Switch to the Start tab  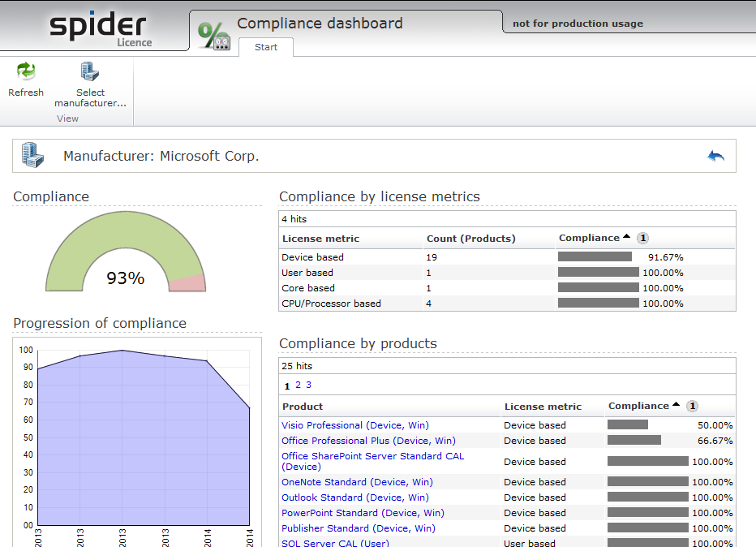click(x=266, y=47)
